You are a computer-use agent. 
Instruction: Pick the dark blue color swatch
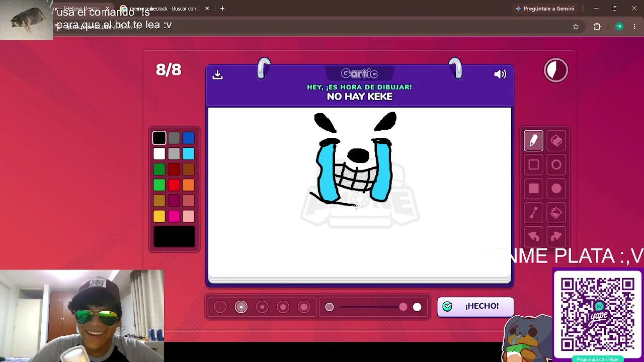(x=188, y=138)
